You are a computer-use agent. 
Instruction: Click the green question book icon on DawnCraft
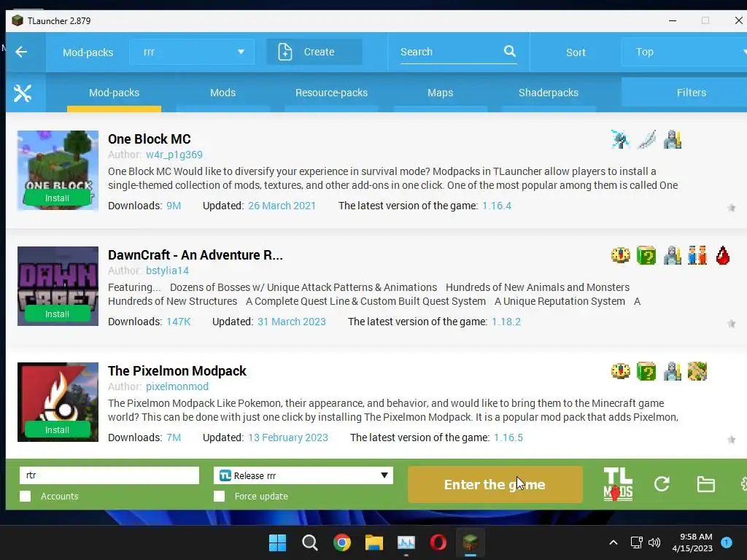pos(646,256)
